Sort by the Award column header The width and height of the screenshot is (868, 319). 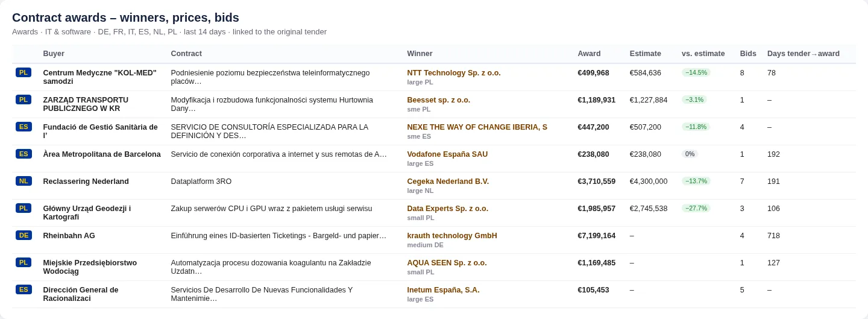click(x=589, y=54)
